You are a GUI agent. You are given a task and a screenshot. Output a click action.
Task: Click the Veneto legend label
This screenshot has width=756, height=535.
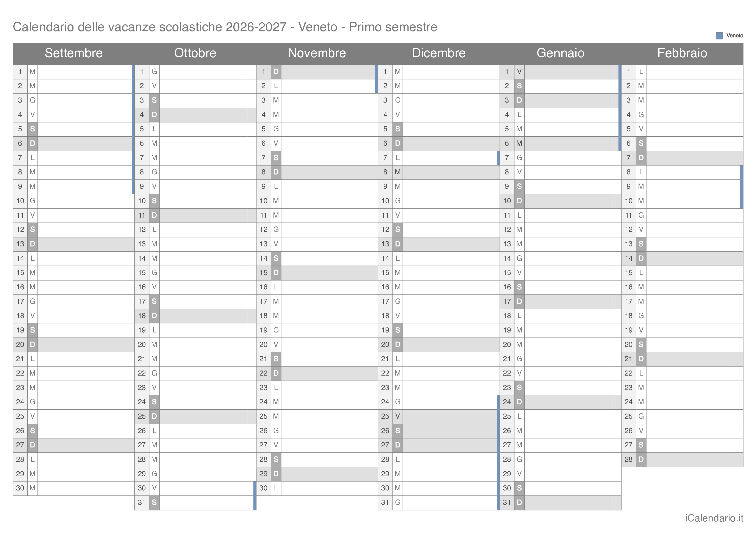coord(735,36)
